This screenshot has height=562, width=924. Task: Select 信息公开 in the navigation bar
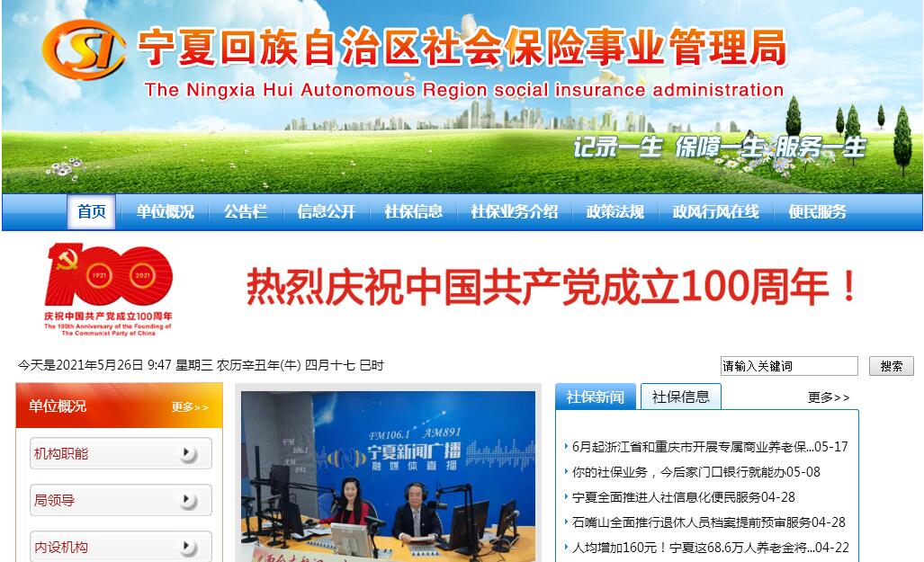(326, 212)
